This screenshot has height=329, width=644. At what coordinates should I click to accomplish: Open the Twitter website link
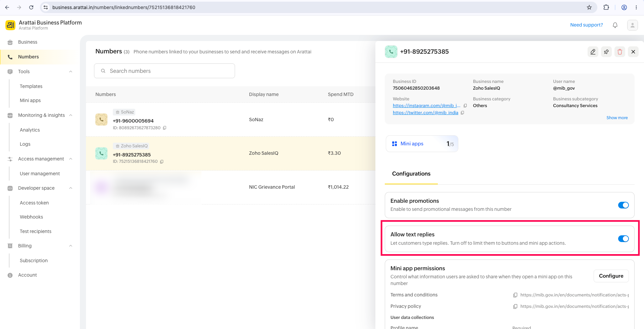click(x=425, y=113)
